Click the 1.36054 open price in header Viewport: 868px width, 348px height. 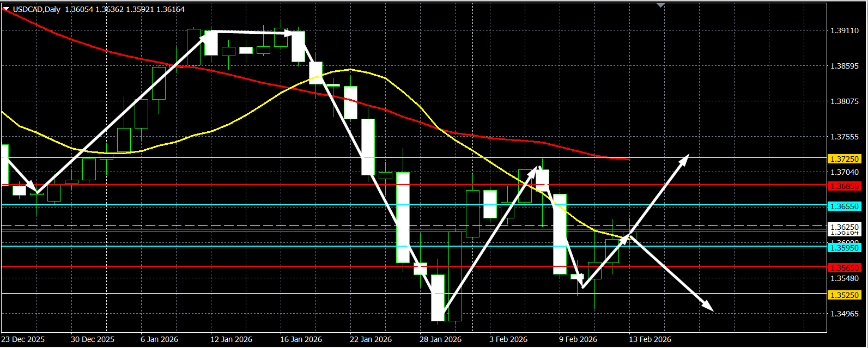(x=78, y=9)
